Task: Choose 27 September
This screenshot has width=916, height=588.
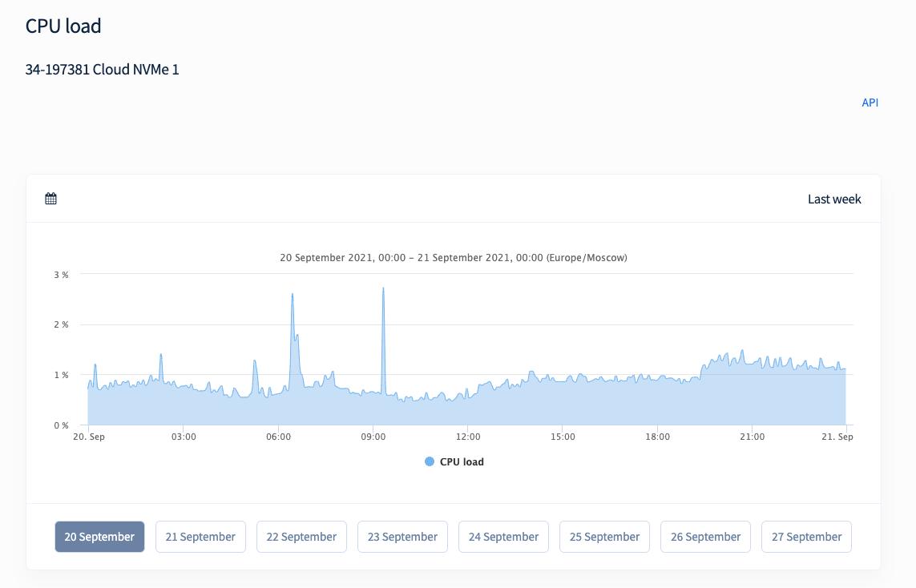Action: pyautogui.click(x=807, y=537)
